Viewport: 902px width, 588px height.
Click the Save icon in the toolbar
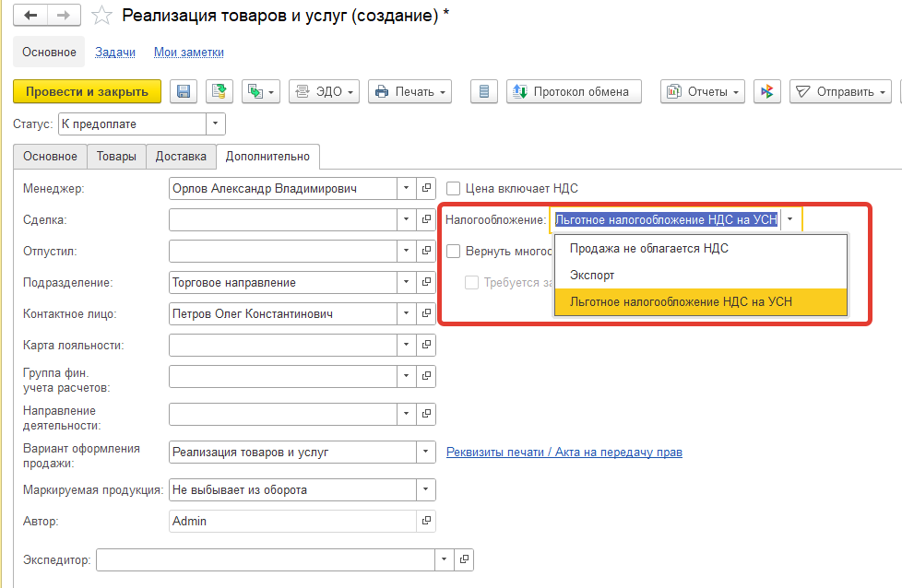[183, 91]
